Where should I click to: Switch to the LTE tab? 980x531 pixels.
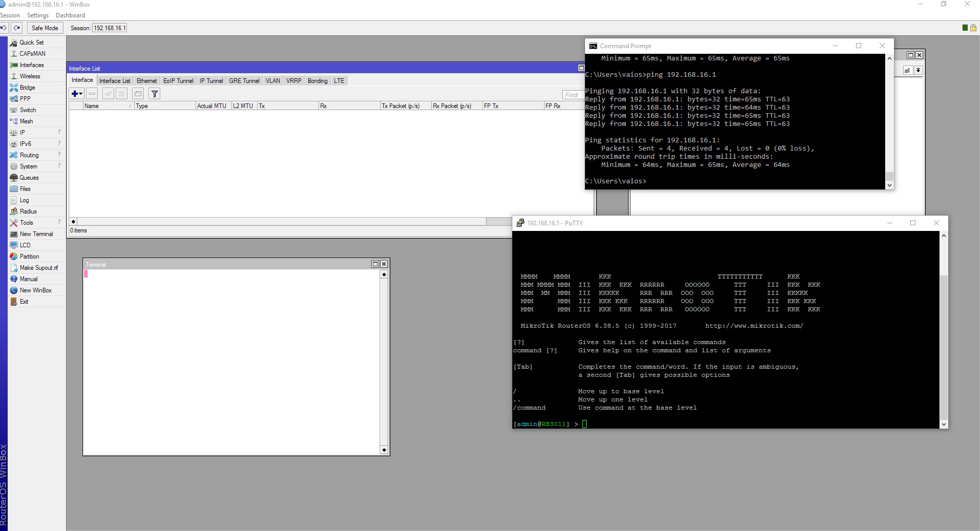[x=339, y=81]
